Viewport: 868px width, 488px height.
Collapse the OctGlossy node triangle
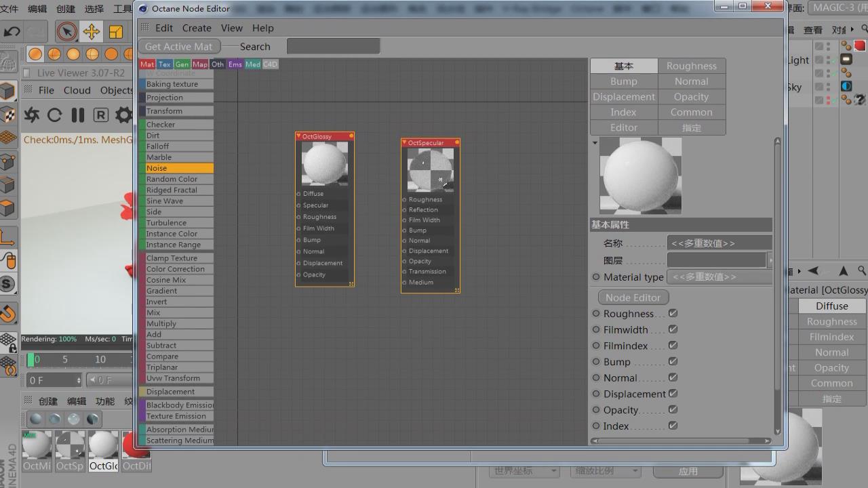pos(298,136)
